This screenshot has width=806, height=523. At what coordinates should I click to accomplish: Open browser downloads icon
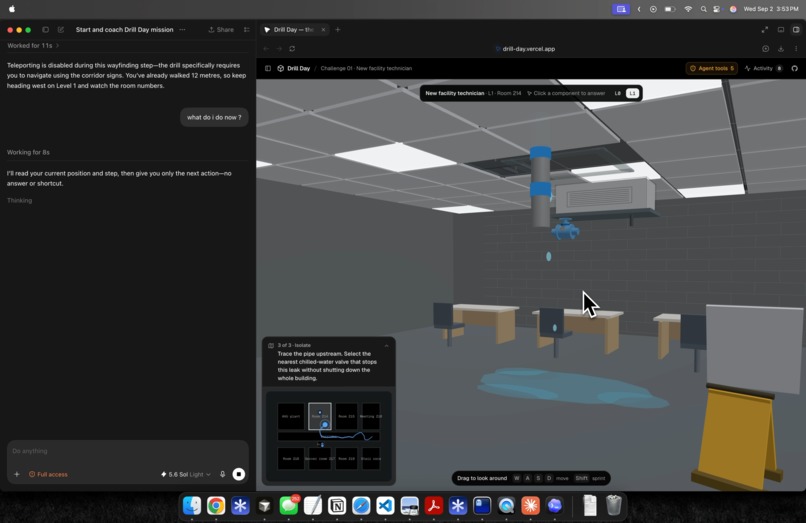781,49
